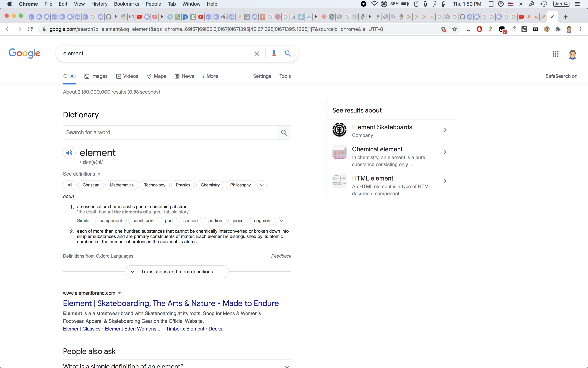Open the Google apps grid
Viewport: 588px width, 368px height.
[x=556, y=54]
